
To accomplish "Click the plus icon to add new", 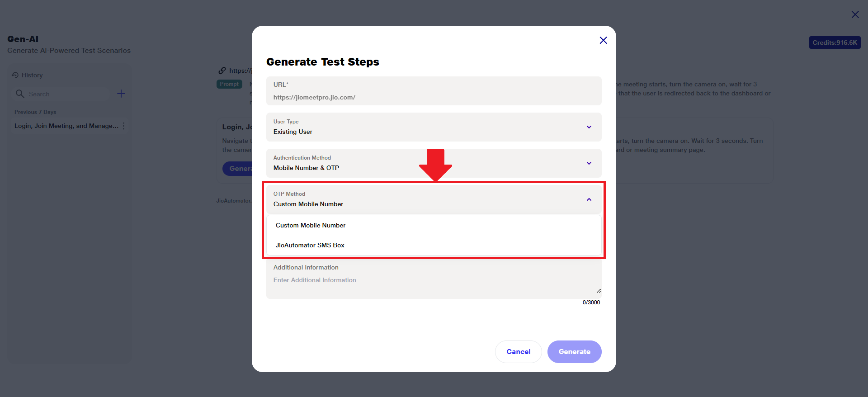I will click(121, 94).
